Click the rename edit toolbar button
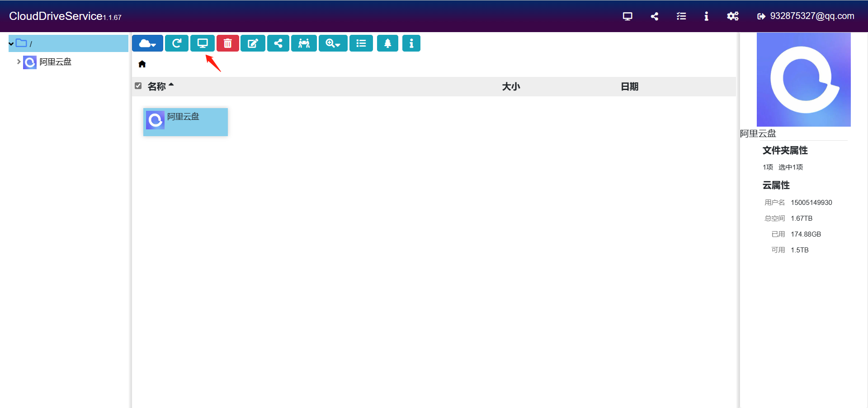Image resolution: width=868 pixels, height=408 pixels. (253, 43)
